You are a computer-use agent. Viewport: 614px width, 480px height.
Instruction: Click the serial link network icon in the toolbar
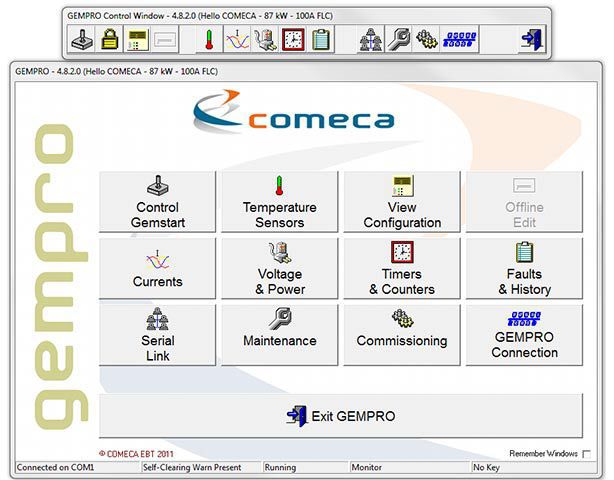tap(370, 39)
